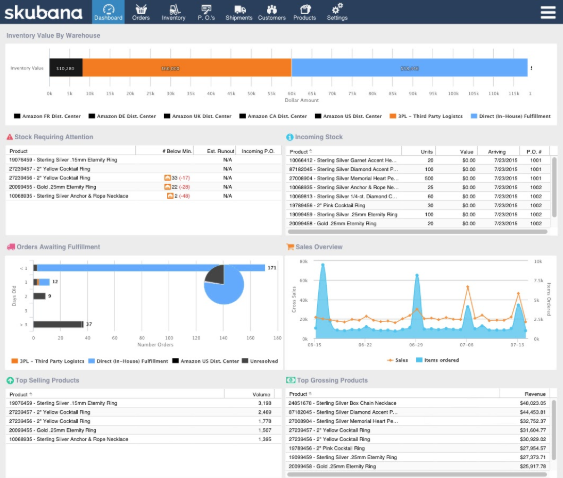Click the orange icon beside 22 (-28)
Image resolution: width=563 pixels, height=478 pixels.
[x=167, y=187]
